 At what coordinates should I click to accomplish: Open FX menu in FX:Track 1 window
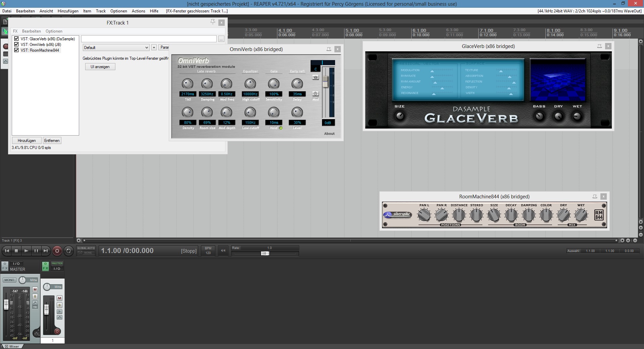[x=15, y=31]
